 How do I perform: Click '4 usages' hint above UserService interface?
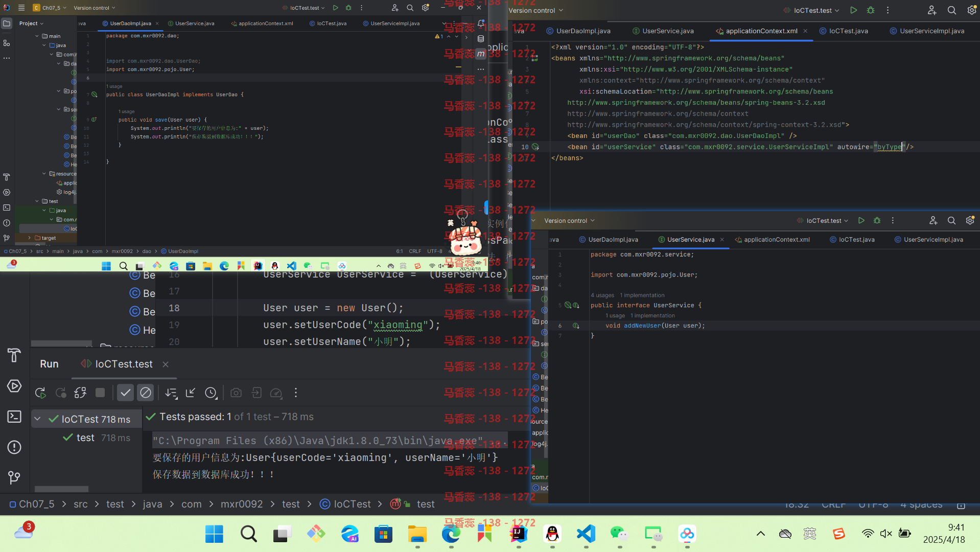coord(602,295)
